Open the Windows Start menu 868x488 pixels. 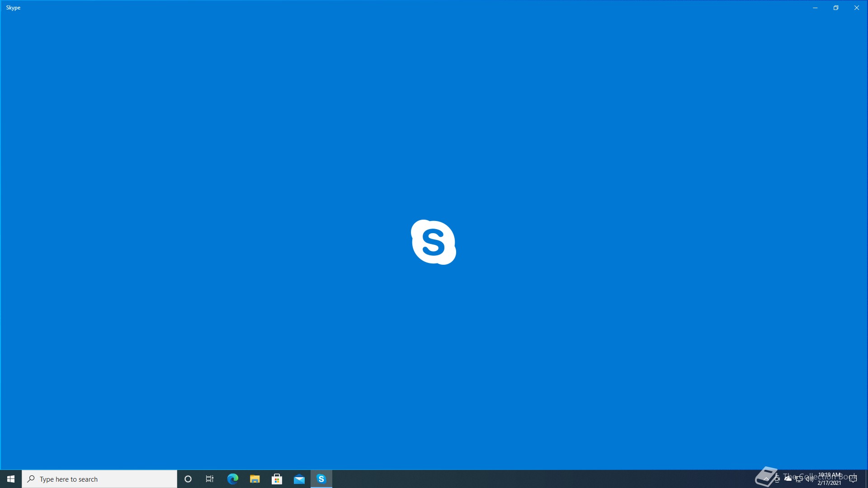(x=11, y=479)
